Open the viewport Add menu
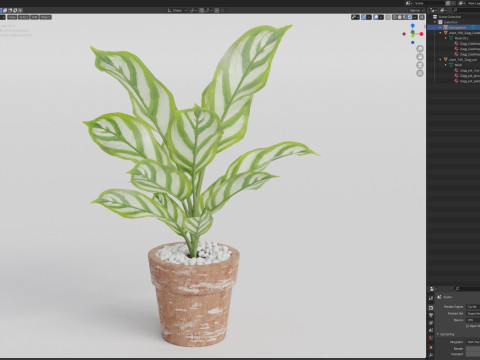480x360 pixels. click(35, 17)
